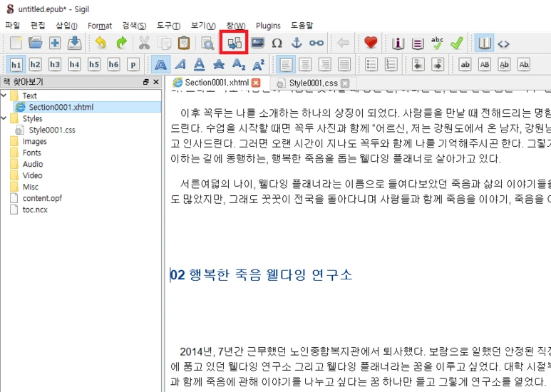Toggle bold formatting
The height and width of the screenshot is (392, 551).
pyautogui.click(x=161, y=64)
